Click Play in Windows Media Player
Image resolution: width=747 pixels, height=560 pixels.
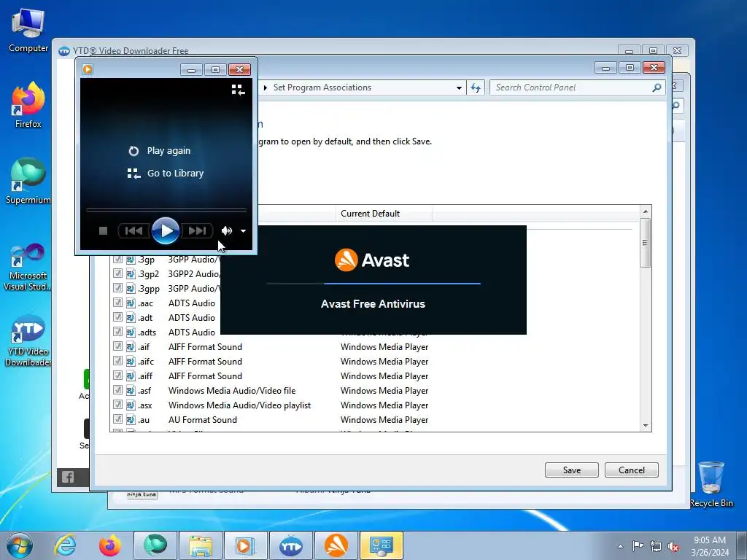(x=166, y=231)
